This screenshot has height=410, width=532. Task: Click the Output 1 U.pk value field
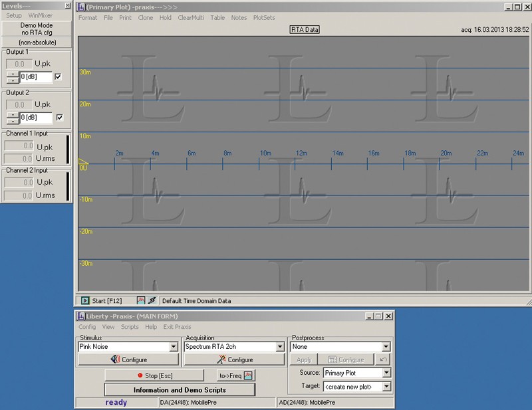click(19, 64)
